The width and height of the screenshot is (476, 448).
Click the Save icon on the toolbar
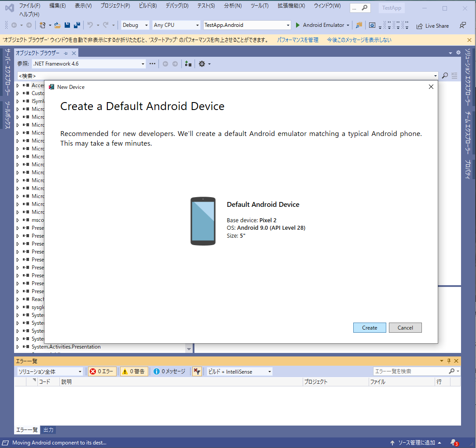tap(66, 25)
